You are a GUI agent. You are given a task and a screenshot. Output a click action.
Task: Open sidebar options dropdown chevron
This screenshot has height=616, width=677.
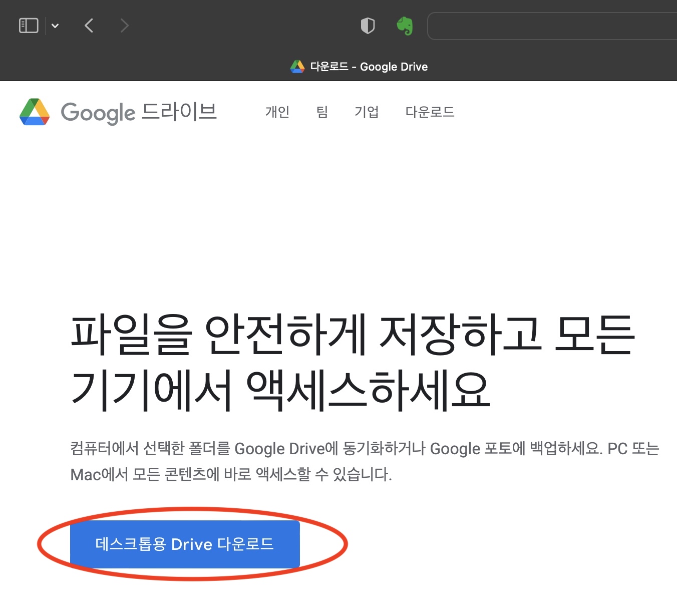click(x=55, y=26)
